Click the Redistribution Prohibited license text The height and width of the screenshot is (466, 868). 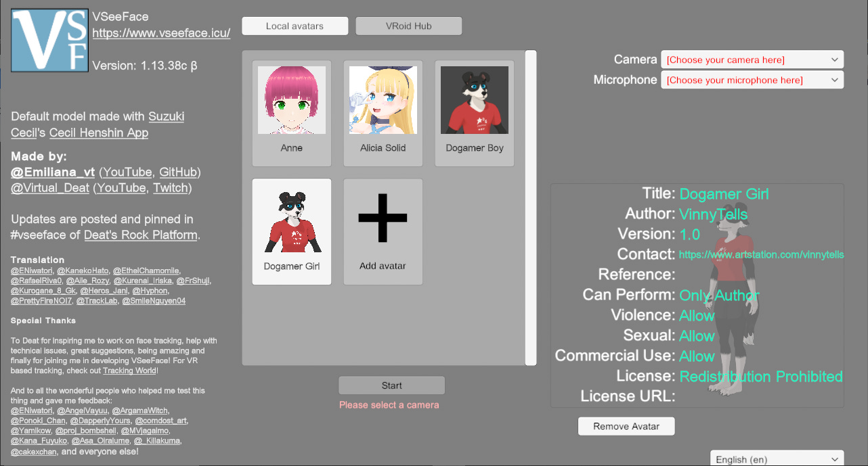(761, 377)
